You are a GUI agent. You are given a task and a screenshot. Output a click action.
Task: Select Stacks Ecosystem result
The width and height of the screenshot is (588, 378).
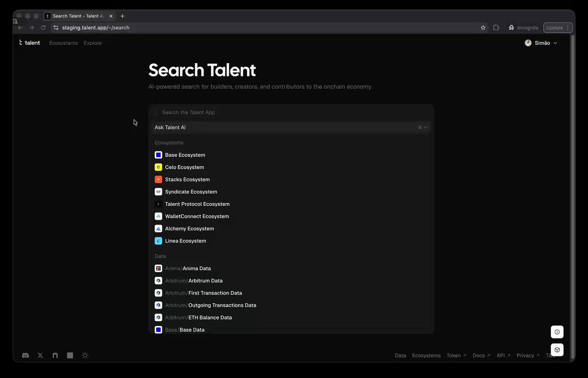291,179
